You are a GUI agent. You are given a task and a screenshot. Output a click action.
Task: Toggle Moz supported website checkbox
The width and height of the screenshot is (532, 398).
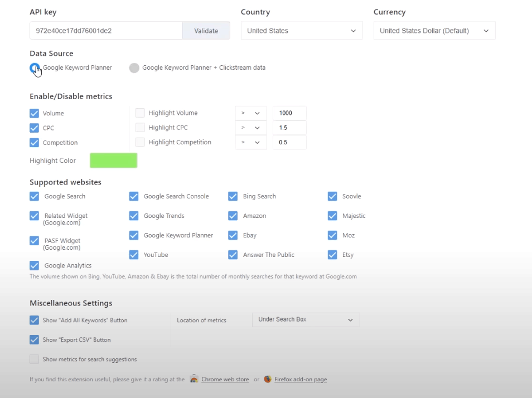(332, 235)
